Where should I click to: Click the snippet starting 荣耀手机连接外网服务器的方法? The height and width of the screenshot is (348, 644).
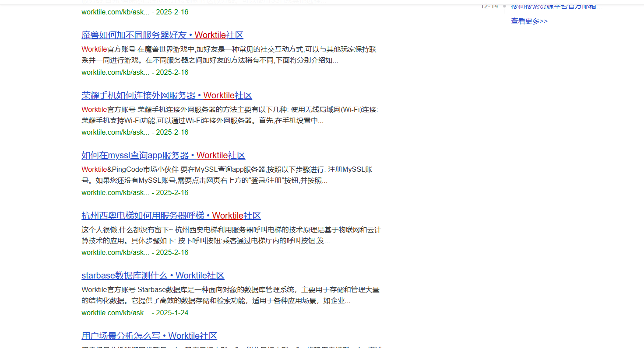[x=230, y=115]
